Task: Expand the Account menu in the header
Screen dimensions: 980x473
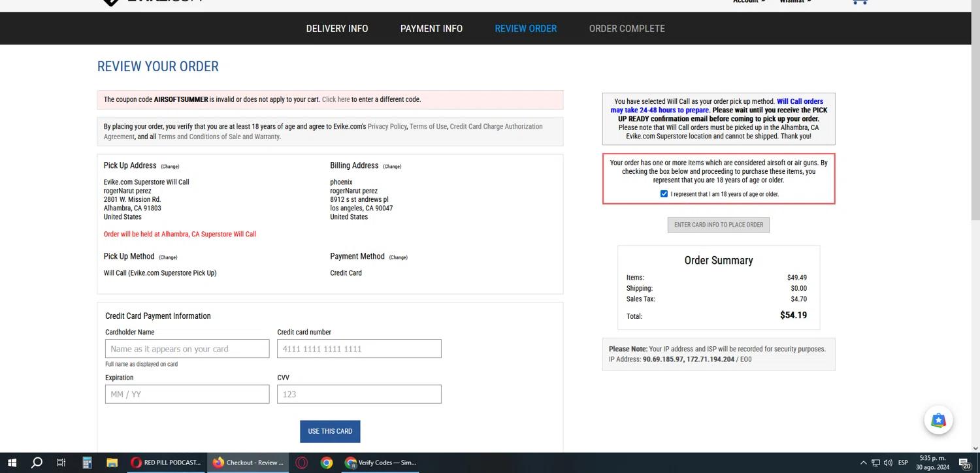Action: tap(749, 2)
